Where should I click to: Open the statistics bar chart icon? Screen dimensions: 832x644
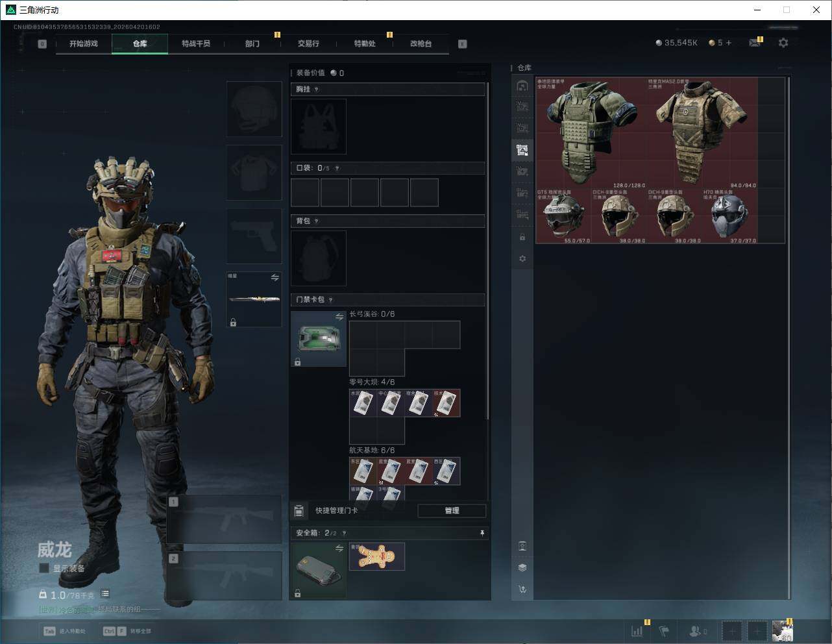637,630
